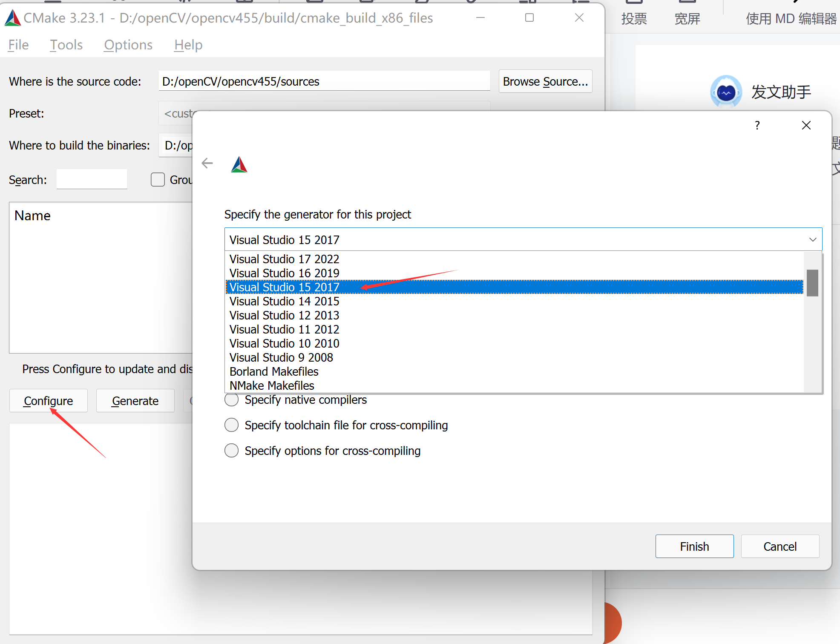The image size is (840, 644).
Task: Close the generator dialog with X
Action: click(x=806, y=125)
